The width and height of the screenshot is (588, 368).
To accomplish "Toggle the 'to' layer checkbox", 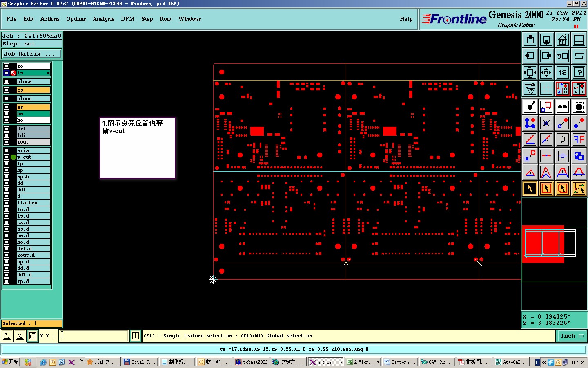I will (7, 66).
